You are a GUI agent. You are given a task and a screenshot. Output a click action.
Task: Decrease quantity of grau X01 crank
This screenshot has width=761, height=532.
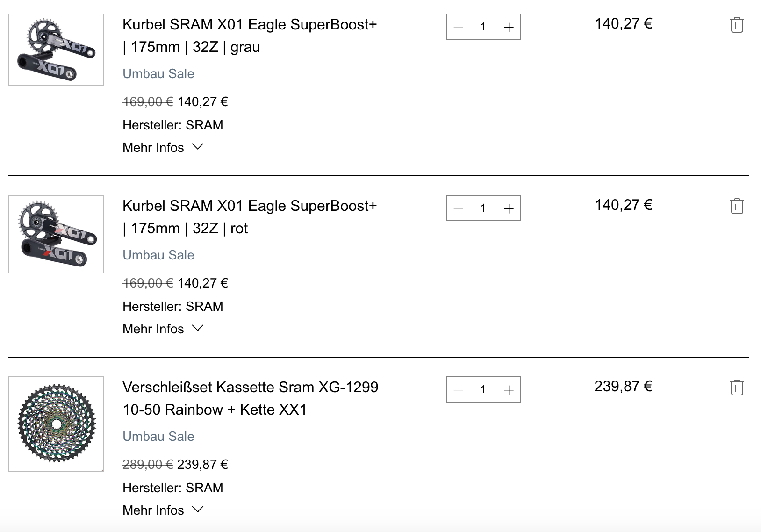point(459,27)
